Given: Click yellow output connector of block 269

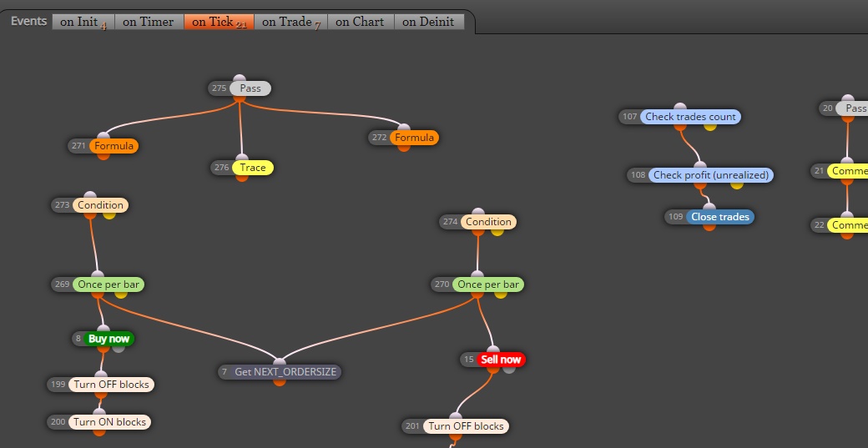Looking at the screenshot, I should 121,294.
